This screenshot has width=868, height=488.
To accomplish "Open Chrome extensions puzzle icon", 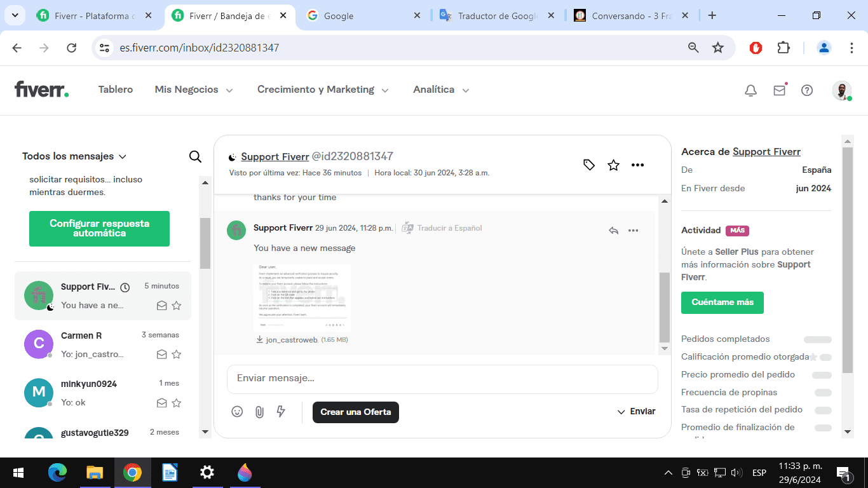I will (783, 48).
